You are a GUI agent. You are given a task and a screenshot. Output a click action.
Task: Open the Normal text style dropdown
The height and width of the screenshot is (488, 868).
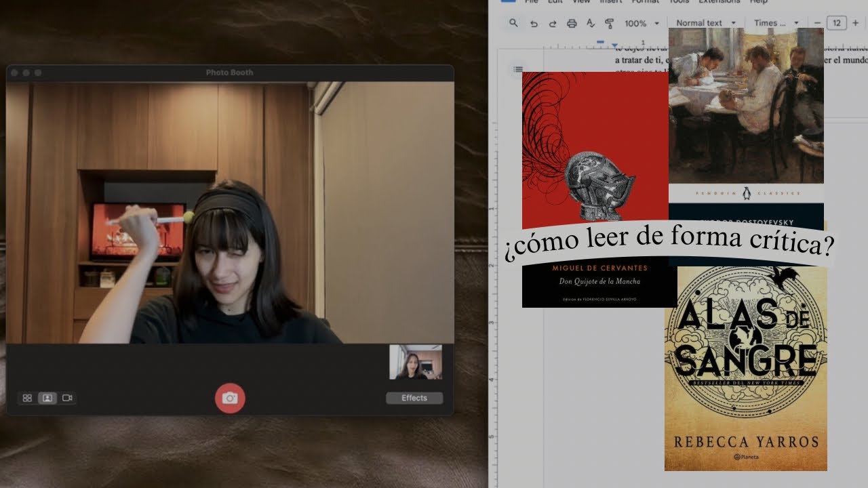click(705, 23)
